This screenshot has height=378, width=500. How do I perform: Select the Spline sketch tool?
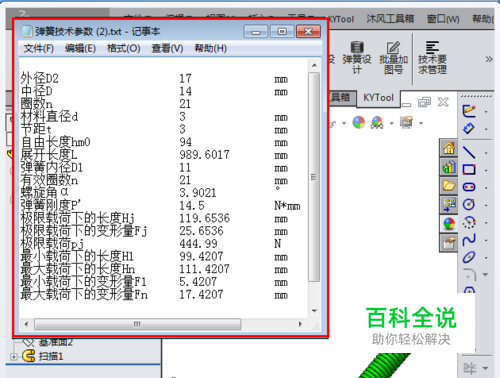point(469,240)
